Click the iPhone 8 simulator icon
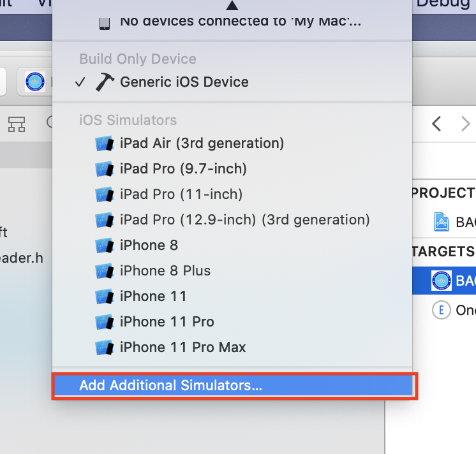The image size is (476, 454). pos(104,245)
